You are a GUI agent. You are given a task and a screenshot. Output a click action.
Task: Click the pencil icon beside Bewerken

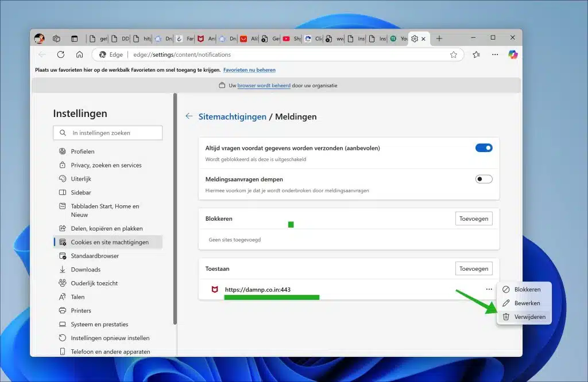pos(506,303)
